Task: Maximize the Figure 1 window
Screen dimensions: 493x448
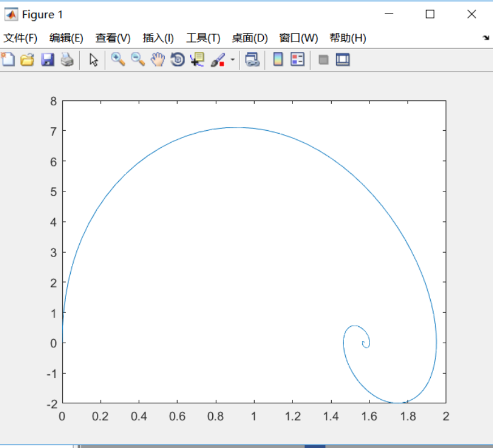Action: click(x=430, y=14)
